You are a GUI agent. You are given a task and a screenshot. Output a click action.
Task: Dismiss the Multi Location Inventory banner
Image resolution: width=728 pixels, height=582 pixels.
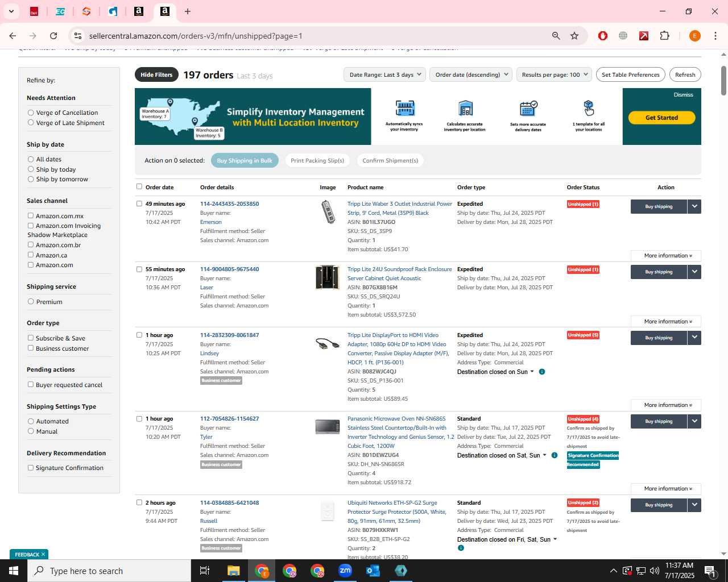(683, 95)
